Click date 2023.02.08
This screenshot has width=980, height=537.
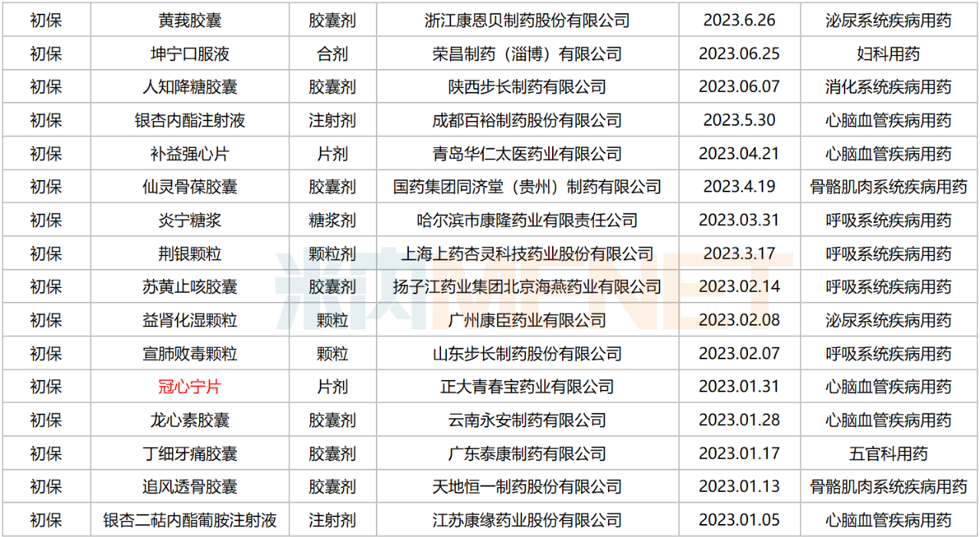[740, 320]
